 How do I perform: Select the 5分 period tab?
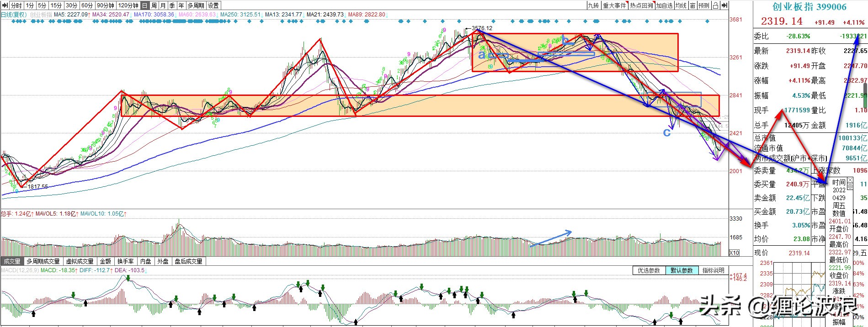pyautogui.click(x=42, y=5)
